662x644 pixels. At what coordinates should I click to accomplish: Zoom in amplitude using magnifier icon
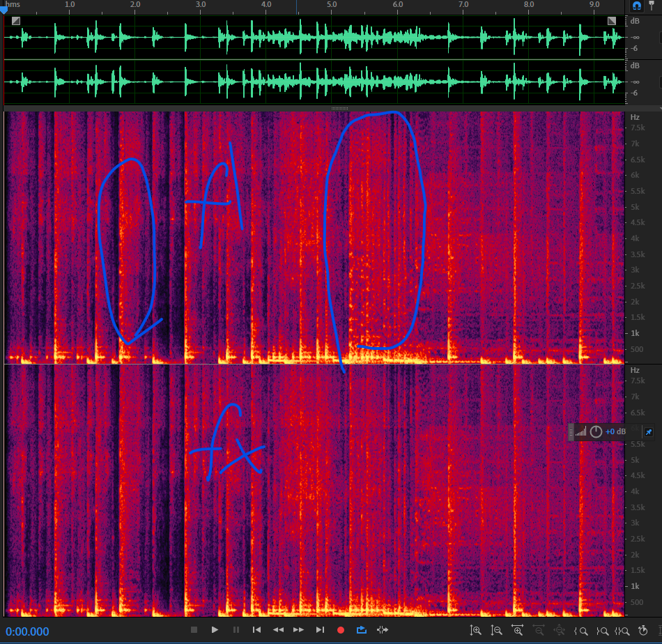tap(476, 630)
